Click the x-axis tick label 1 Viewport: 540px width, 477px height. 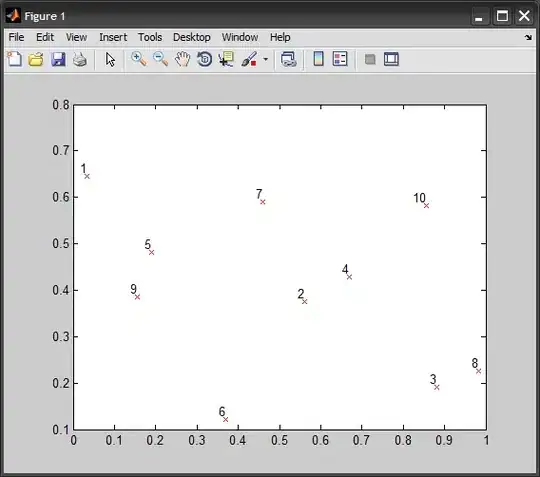pyautogui.click(x=486, y=440)
